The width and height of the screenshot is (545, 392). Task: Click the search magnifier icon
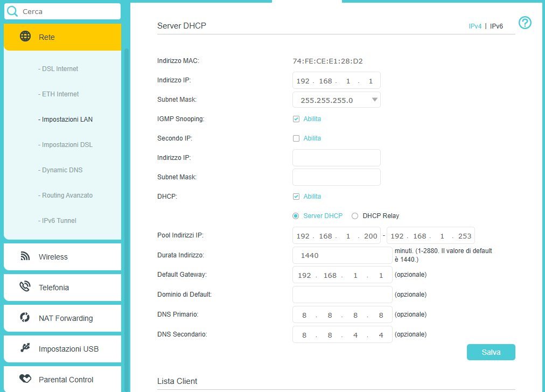[x=12, y=11]
